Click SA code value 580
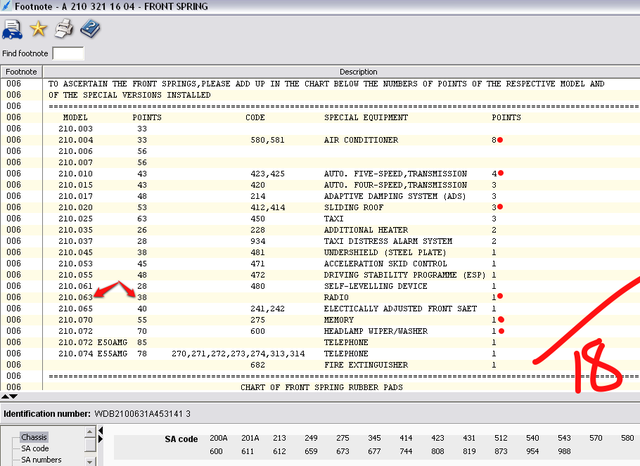Screen dimensions: 640x466 (627, 438)
